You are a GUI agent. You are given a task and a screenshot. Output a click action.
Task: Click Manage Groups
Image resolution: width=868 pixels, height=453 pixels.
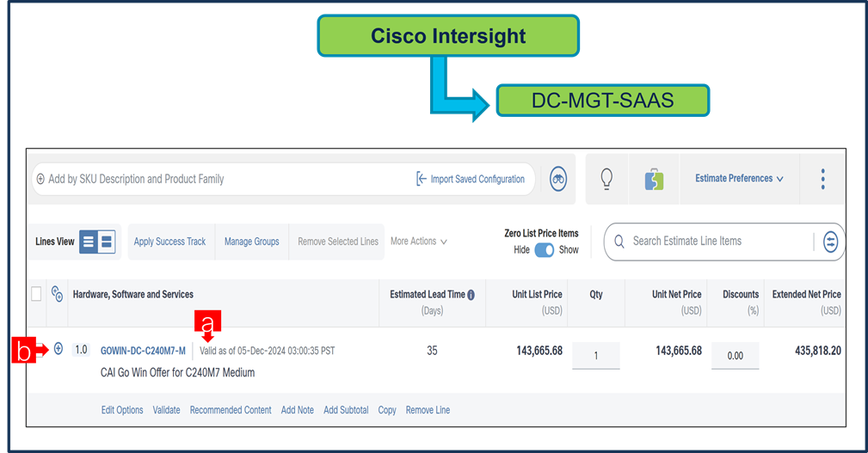click(x=252, y=242)
